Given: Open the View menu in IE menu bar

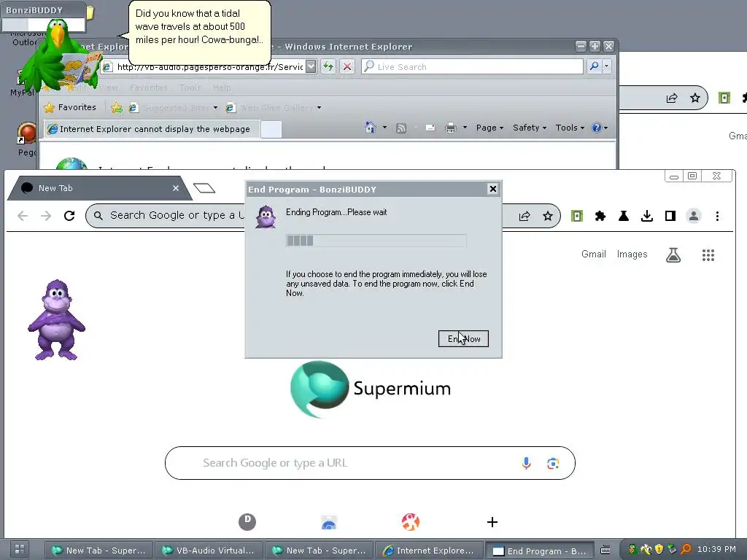Looking at the screenshot, I should 108,87.
